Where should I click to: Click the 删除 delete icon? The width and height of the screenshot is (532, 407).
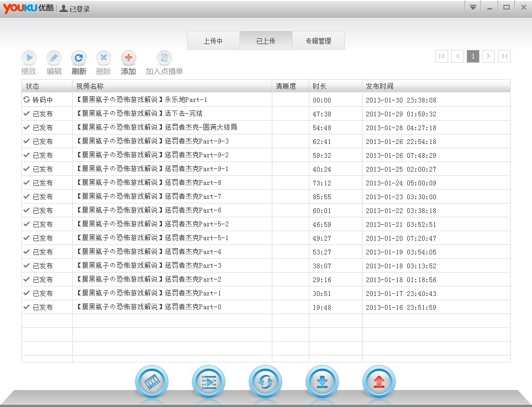104,58
